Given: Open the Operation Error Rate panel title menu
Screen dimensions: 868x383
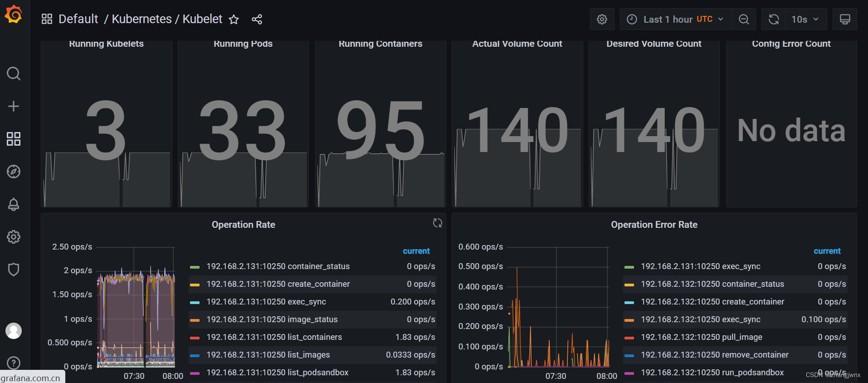Looking at the screenshot, I should [x=654, y=225].
